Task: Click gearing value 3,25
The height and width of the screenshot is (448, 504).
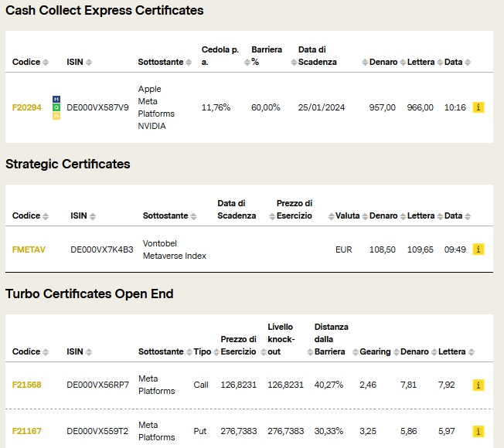Action: coord(368,431)
